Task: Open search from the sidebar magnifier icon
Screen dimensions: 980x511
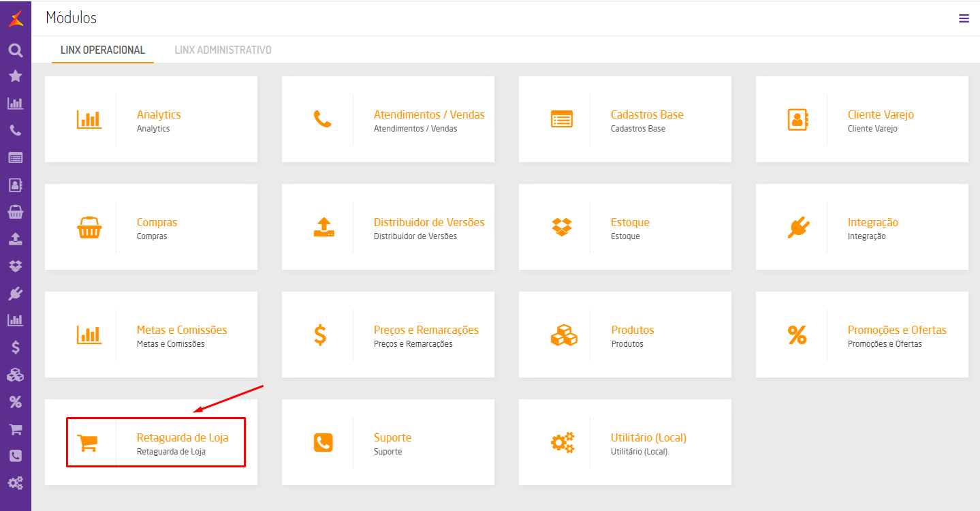Action: [x=15, y=50]
